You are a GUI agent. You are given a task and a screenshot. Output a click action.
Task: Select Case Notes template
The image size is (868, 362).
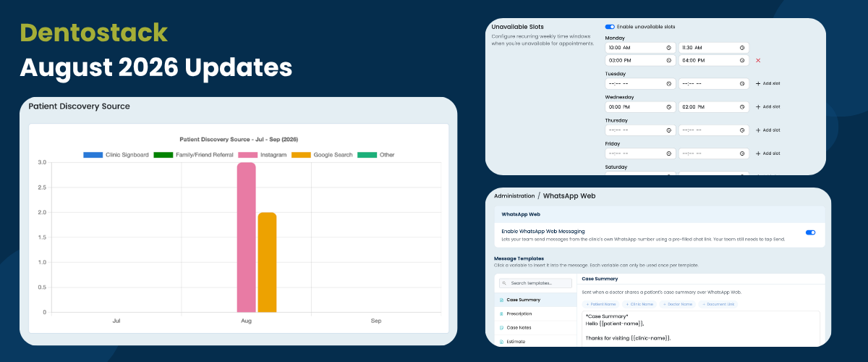tap(535, 327)
